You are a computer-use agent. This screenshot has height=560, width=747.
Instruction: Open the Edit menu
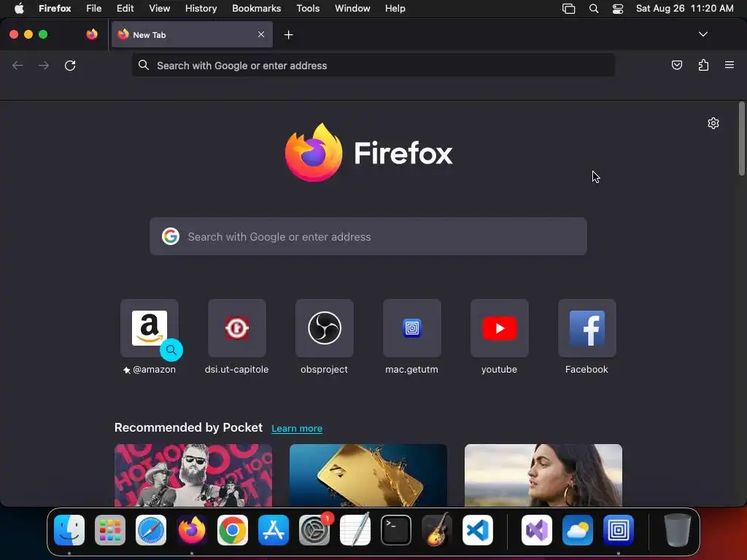click(125, 8)
